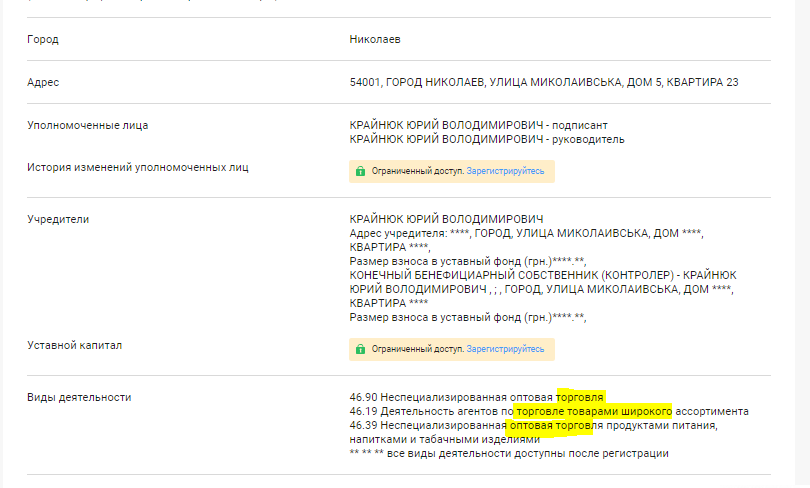This screenshot has width=810, height=488.
Task: Click the highlighted оптовая торговля in activity 46.39
Action: pos(549,425)
